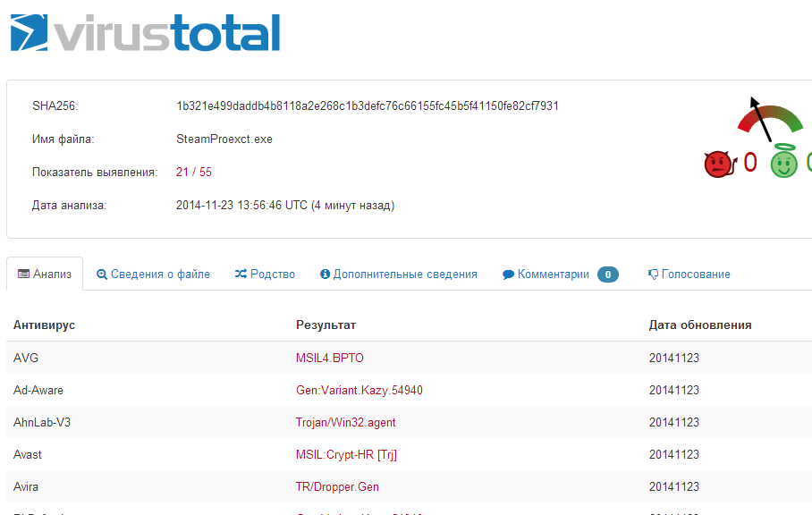Click the Показатель выявления label
This screenshot has width=812, height=515.
tap(95, 173)
